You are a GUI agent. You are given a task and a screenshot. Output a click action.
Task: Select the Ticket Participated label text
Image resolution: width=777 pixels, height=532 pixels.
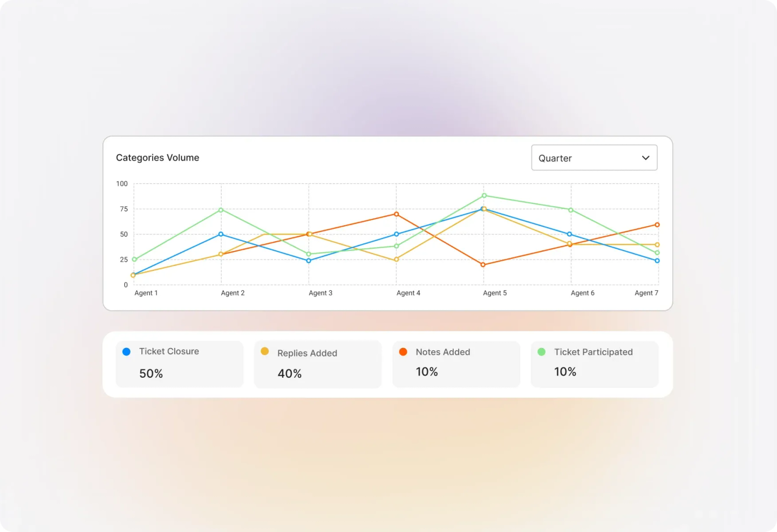coord(594,352)
